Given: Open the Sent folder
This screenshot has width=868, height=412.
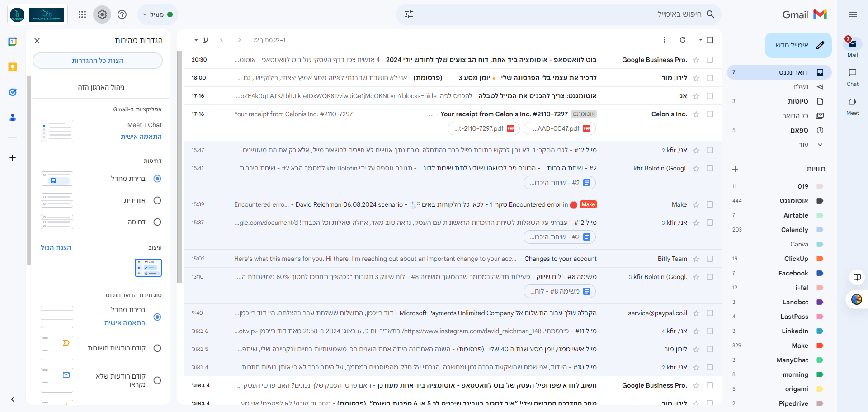Looking at the screenshot, I should 779,87.
